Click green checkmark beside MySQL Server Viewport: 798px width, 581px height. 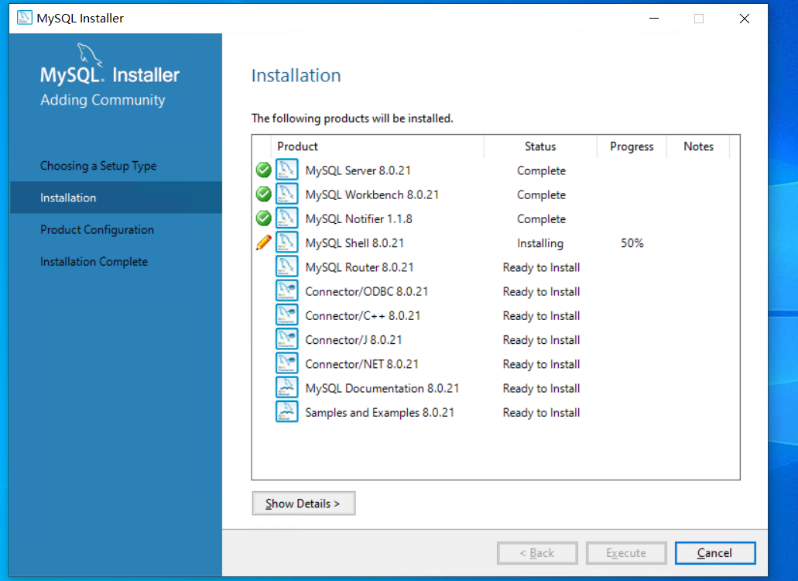pos(264,170)
